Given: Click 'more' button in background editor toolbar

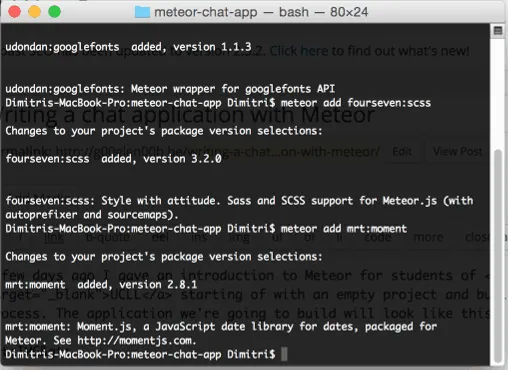Looking at the screenshot, I should pyautogui.click(x=428, y=237).
